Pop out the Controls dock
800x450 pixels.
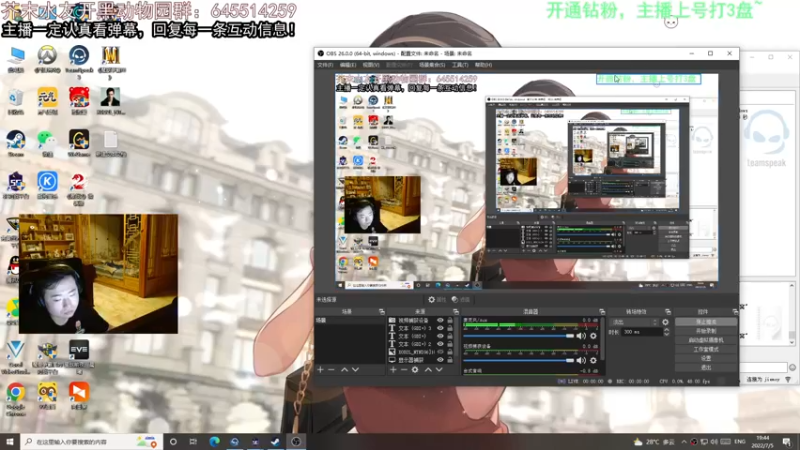pos(735,311)
